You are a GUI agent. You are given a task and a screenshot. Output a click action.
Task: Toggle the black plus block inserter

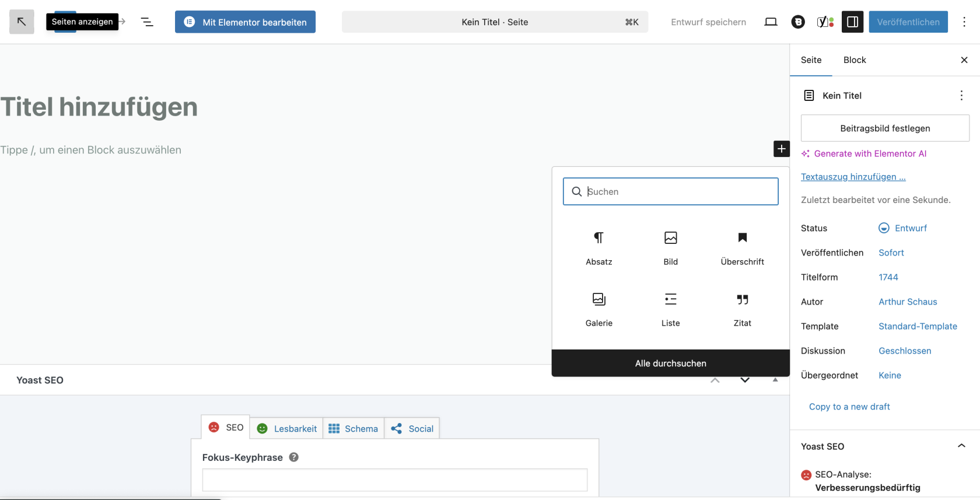(782, 149)
